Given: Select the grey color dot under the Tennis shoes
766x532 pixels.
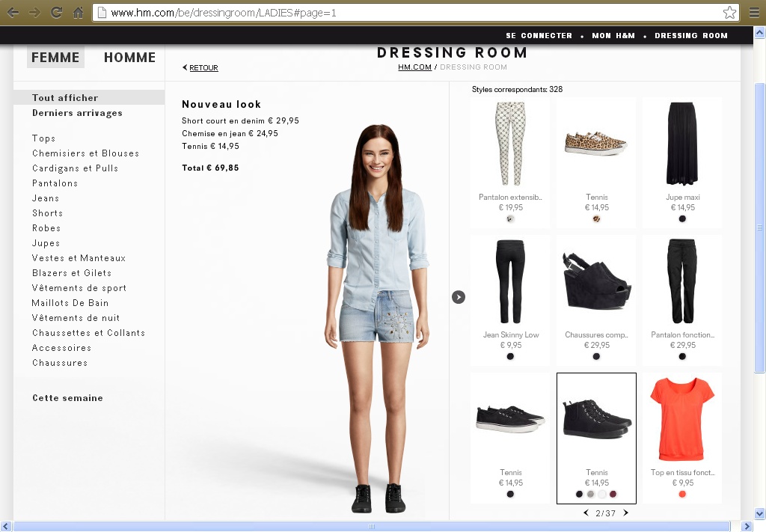Looking at the screenshot, I should tap(591, 495).
